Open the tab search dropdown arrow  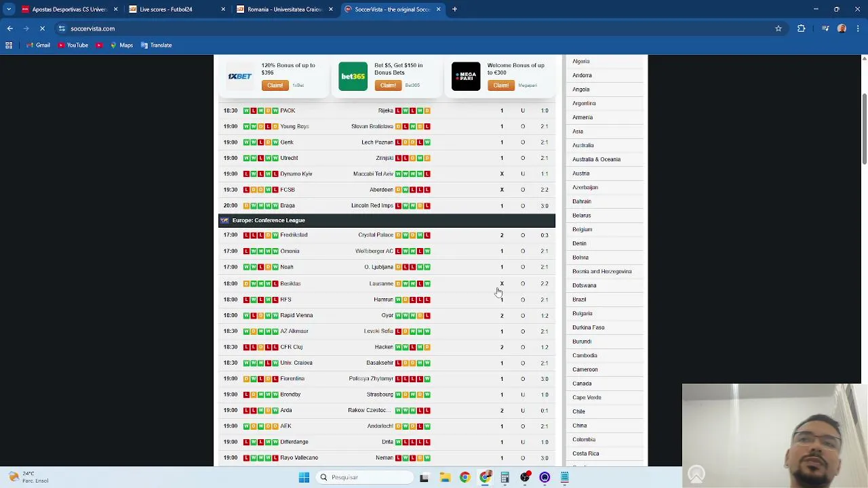tap(9, 9)
